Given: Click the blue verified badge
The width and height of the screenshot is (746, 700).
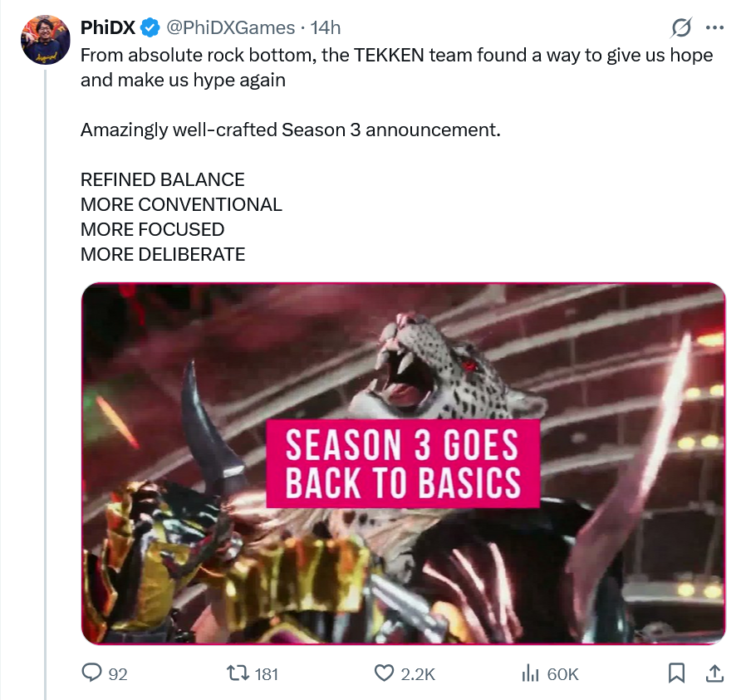Looking at the screenshot, I should point(150,28).
